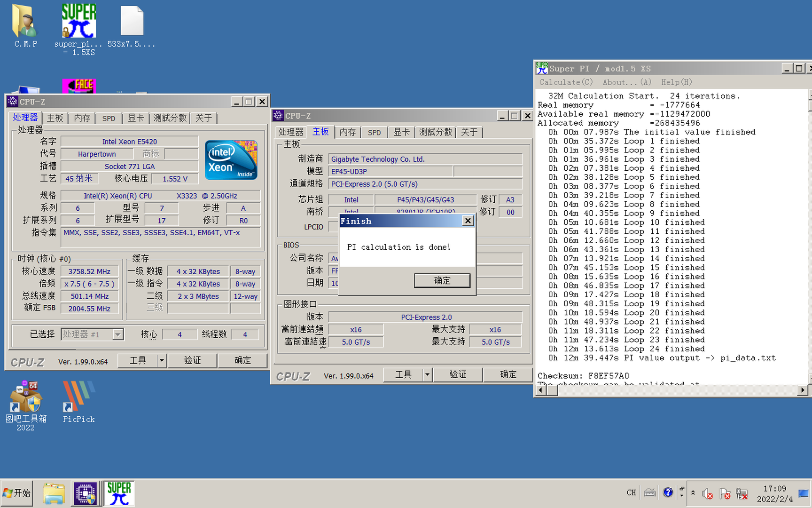
Task: Click the motherboard model field EP45-UD3P
Action: pos(390,172)
